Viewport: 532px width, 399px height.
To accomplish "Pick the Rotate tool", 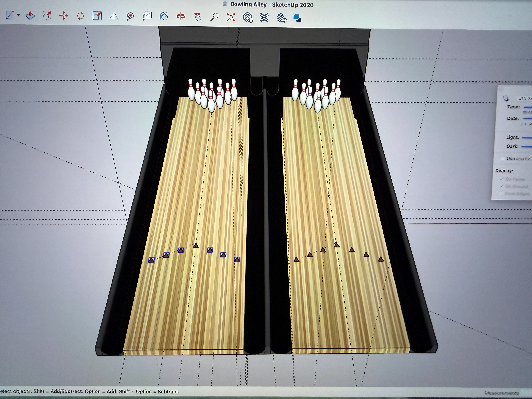I will click(80, 16).
